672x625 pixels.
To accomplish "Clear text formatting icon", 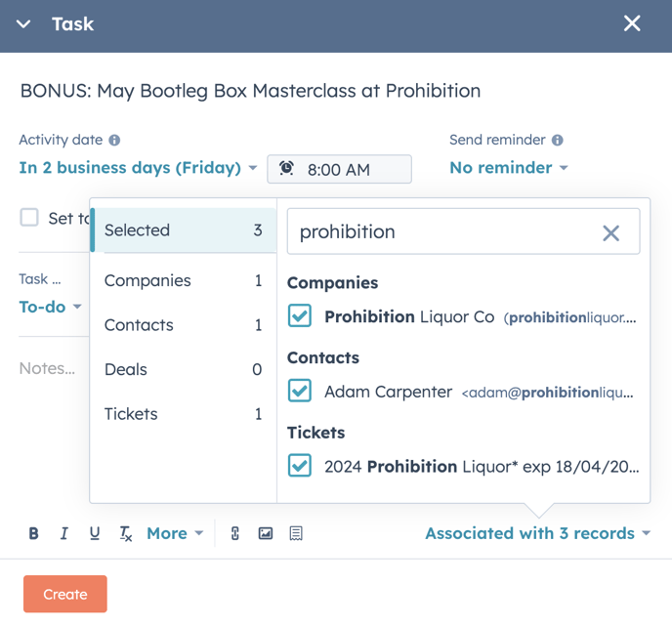I will (x=125, y=533).
